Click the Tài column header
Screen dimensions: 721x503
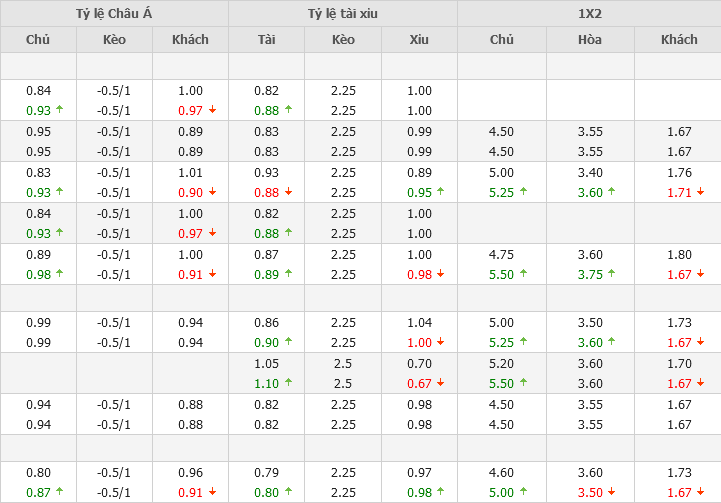[x=266, y=40]
